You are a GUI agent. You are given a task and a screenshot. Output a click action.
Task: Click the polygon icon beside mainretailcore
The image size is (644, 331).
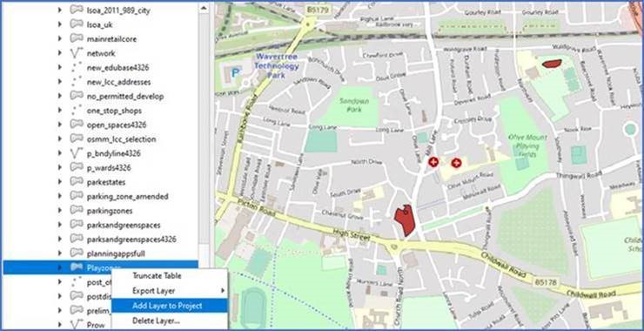77,39
